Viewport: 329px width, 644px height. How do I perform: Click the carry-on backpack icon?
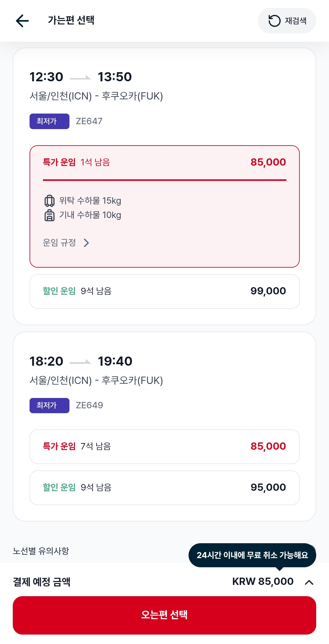tap(49, 215)
